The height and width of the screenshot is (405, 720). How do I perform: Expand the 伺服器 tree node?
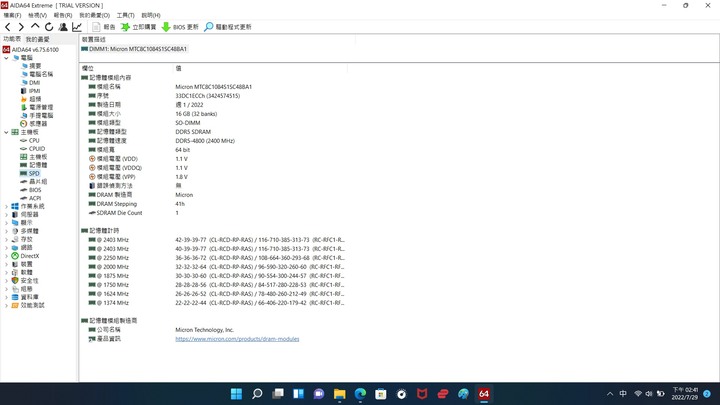coord(6,215)
